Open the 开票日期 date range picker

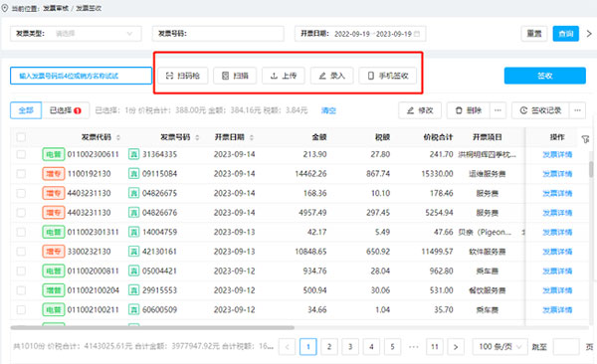click(360, 34)
